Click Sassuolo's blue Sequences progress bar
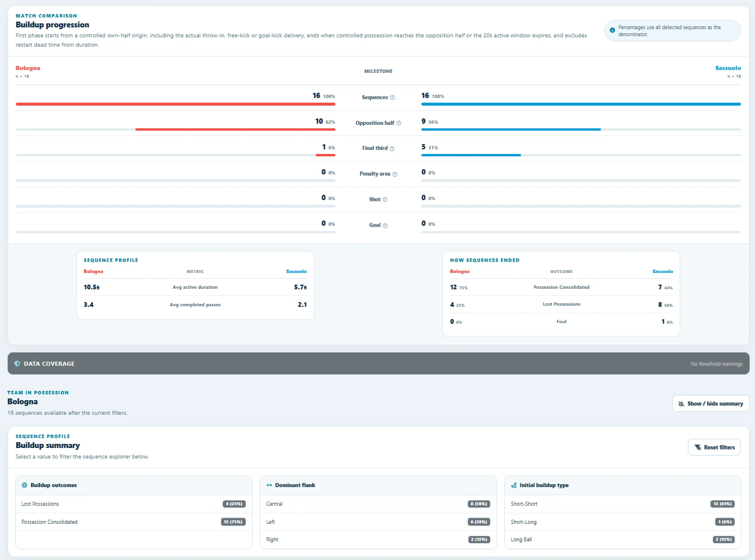Image resolution: width=755 pixels, height=560 pixels. [581, 104]
